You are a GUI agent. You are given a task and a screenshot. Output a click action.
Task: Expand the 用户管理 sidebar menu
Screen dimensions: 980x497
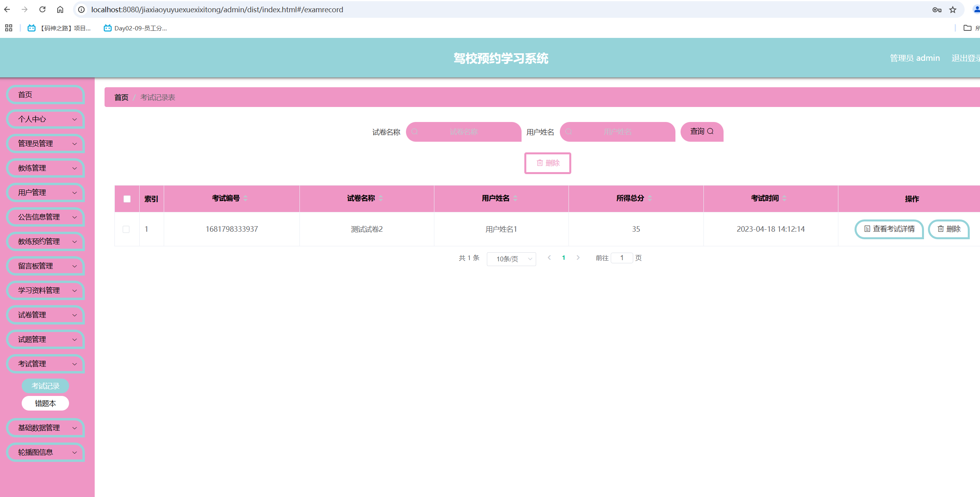click(46, 193)
